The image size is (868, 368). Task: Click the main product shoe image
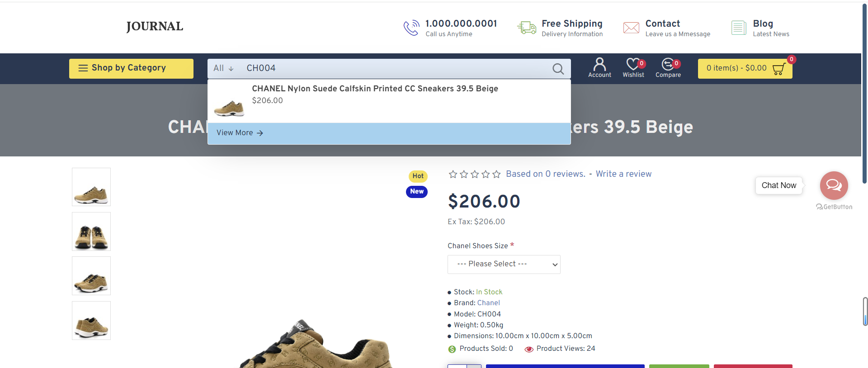pyautogui.click(x=316, y=344)
